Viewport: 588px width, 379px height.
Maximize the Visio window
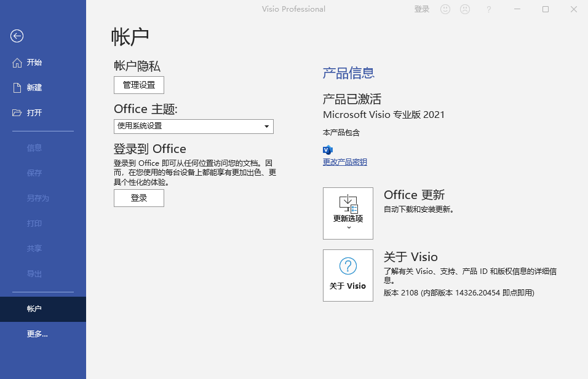click(x=545, y=9)
